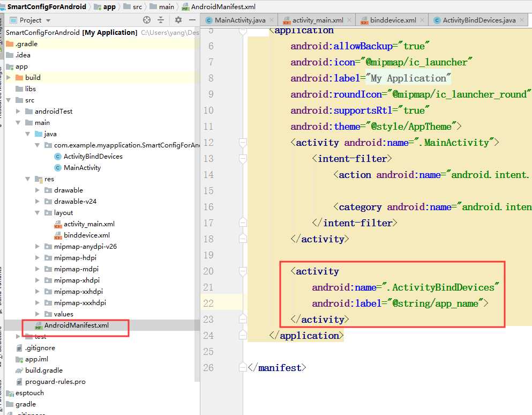Screen dimensions: 532x415
Task: Select app.iml file icon
Action: 19,359
